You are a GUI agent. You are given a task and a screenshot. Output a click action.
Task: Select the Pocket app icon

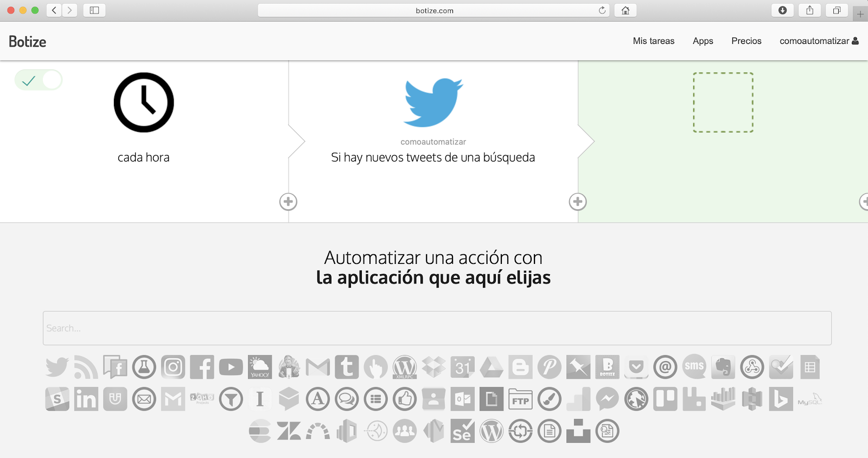(636, 367)
